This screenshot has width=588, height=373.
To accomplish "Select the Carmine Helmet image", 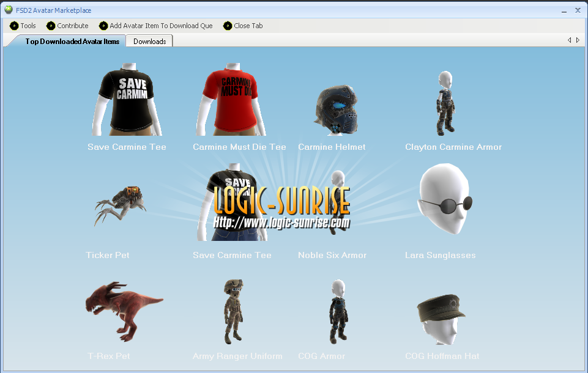I will 336,110.
